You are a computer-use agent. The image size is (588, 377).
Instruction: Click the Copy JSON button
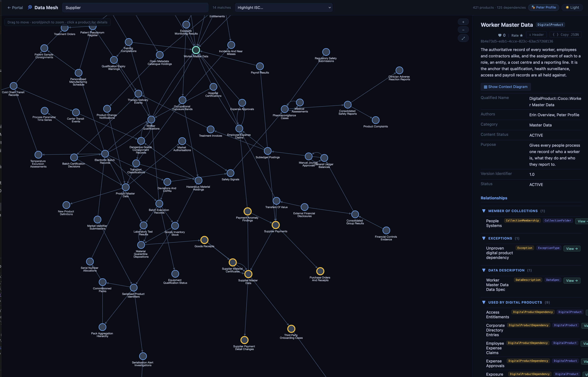(x=565, y=35)
